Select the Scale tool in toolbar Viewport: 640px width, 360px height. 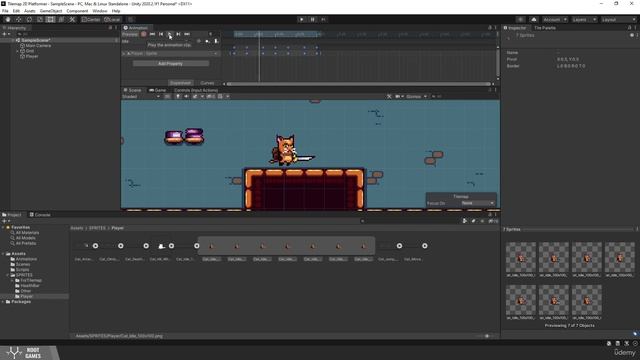point(40,19)
